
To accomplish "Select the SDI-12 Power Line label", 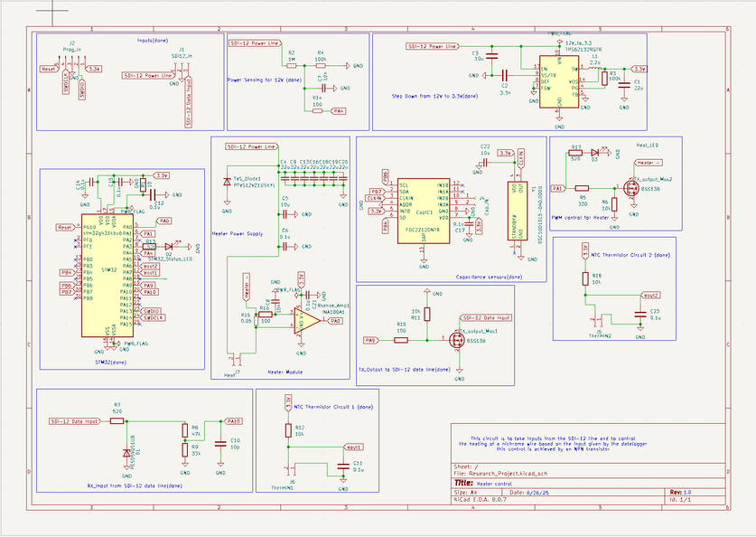I will coord(256,42).
